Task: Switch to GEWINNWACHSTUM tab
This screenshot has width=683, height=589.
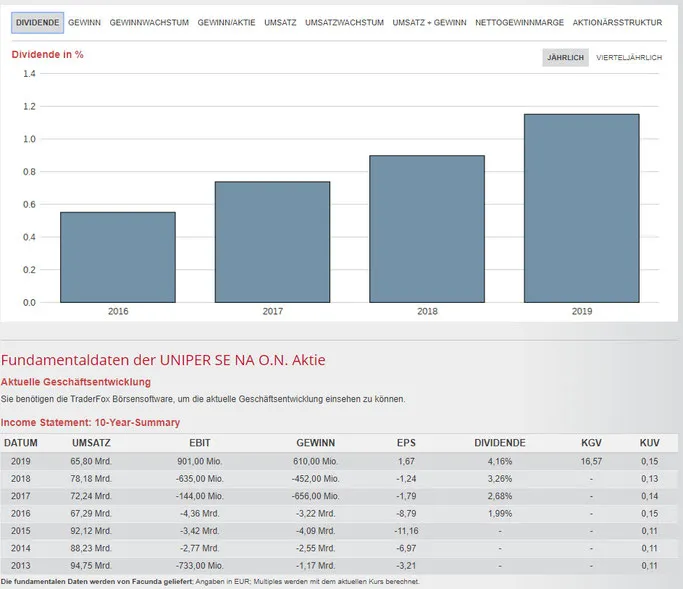Action: click(x=149, y=23)
